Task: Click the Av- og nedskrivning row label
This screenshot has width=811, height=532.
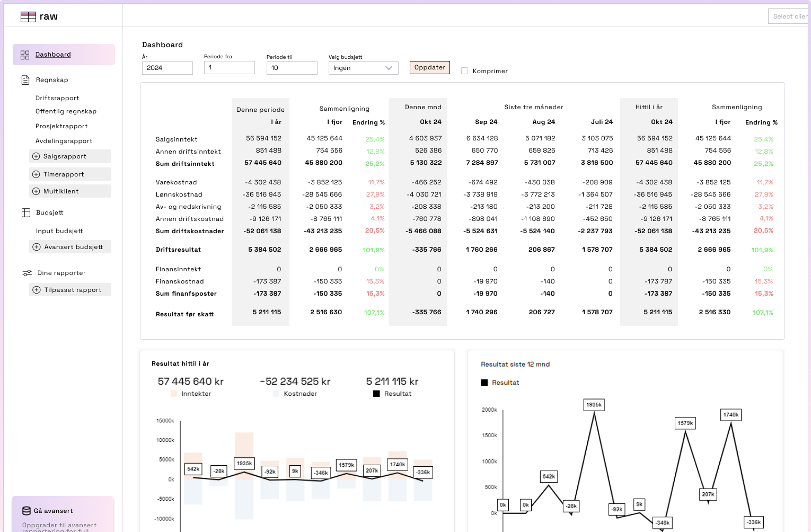Action: pos(188,207)
